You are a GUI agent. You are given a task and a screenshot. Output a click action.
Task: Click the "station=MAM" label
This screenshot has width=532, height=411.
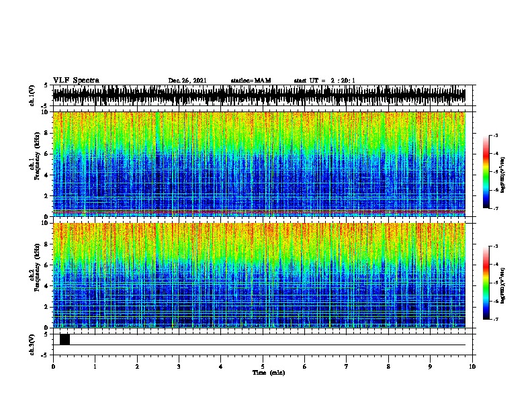tap(251, 81)
